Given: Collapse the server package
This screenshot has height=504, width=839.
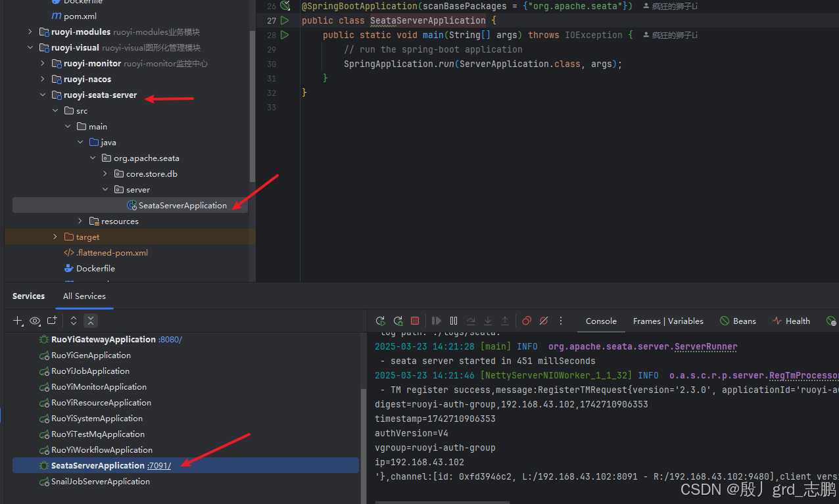Looking at the screenshot, I should (x=105, y=189).
